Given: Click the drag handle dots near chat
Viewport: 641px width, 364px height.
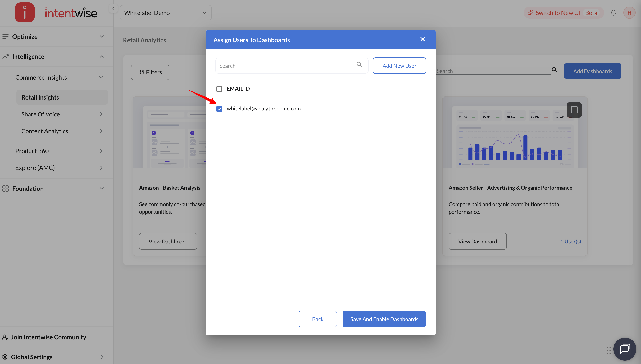Looking at the screenshot, I should point(609,350).
